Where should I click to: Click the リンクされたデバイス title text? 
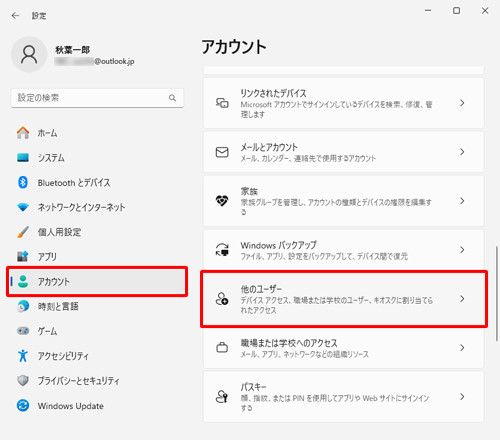pyautogui.click(x=273, y=93)
